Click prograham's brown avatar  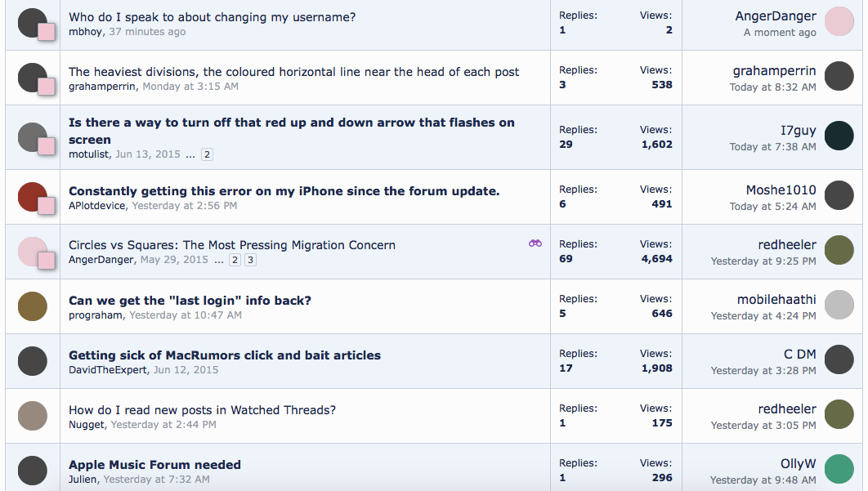tap(33, 306)
